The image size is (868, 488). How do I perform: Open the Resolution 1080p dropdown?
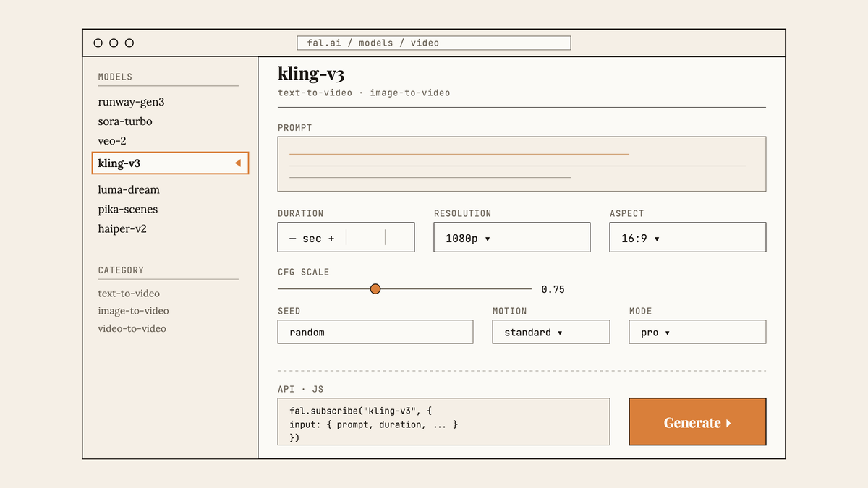click(x=512, y=237)
